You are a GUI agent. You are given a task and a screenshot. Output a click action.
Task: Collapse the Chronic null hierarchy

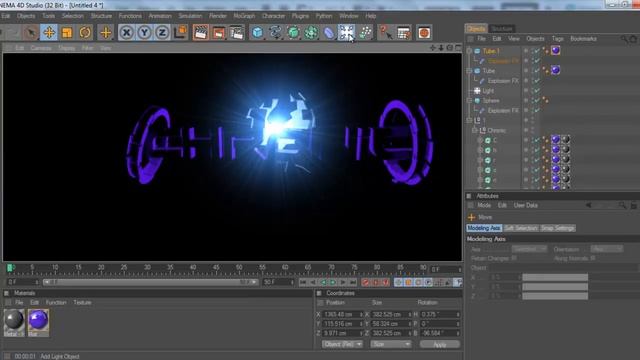[474, 131]
